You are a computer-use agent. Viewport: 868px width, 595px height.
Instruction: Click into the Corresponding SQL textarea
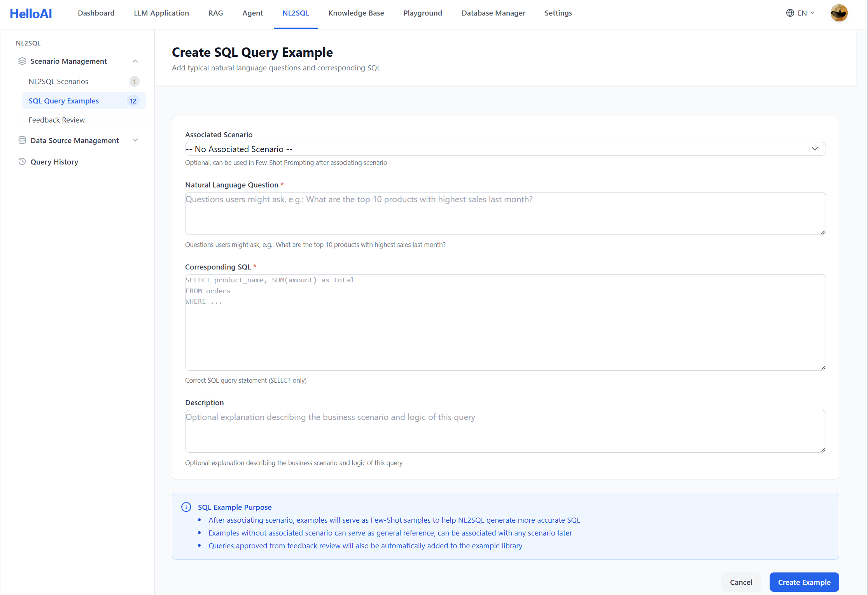click(x=505, y=322)
